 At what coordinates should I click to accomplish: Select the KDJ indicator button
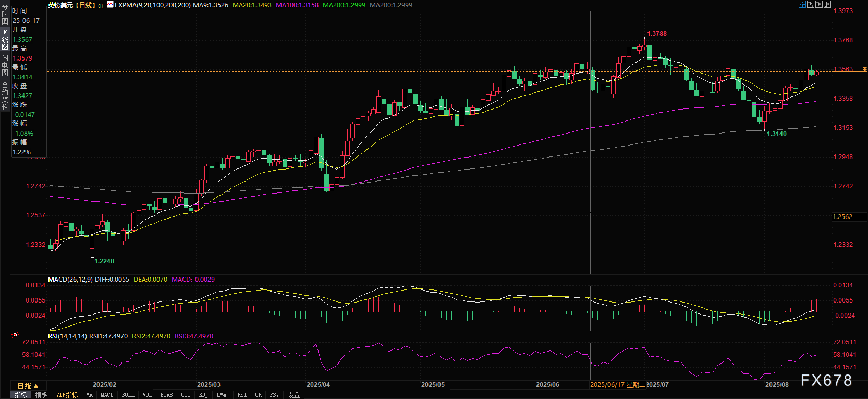[x=203, y=395]
